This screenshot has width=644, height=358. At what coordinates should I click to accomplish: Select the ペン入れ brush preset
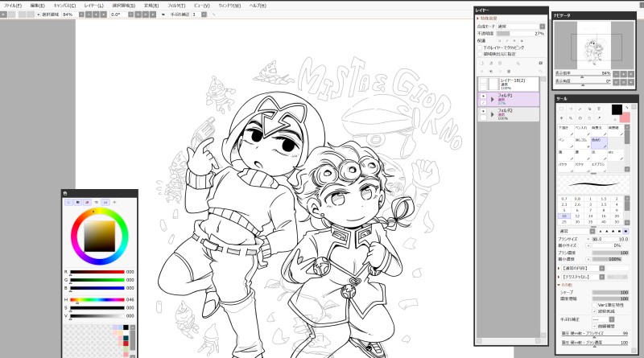[582, 130]
